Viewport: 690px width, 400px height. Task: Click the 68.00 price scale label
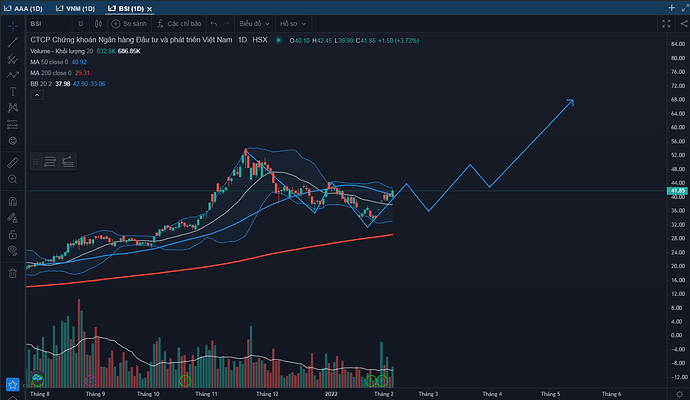[x=678, y=100]
